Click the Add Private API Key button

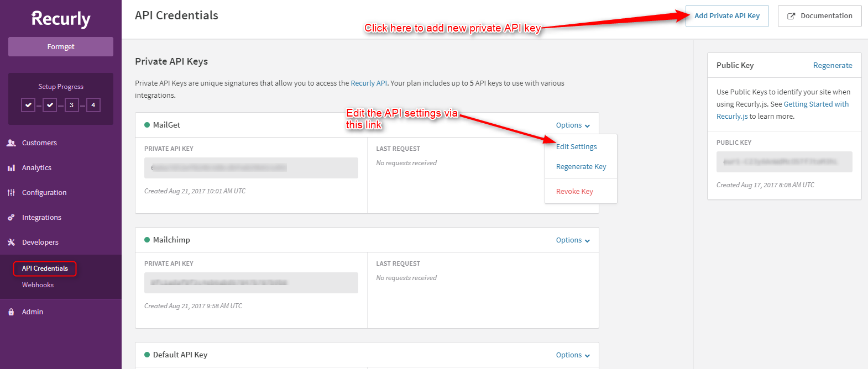[727, 16]
